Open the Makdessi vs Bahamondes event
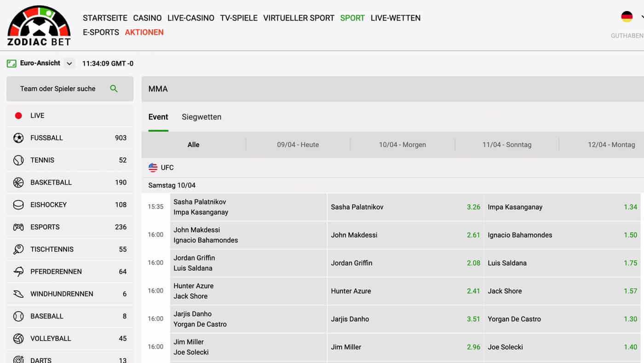 point(248,235)
